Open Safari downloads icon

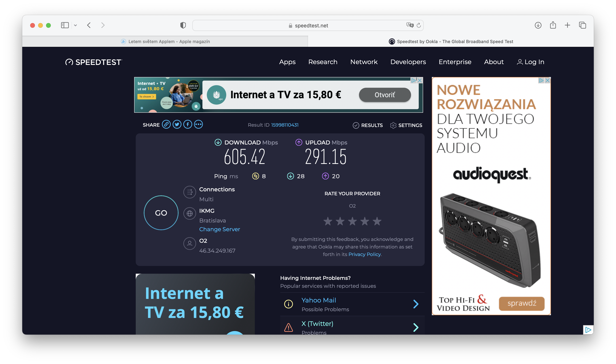(x=538, y=25)
